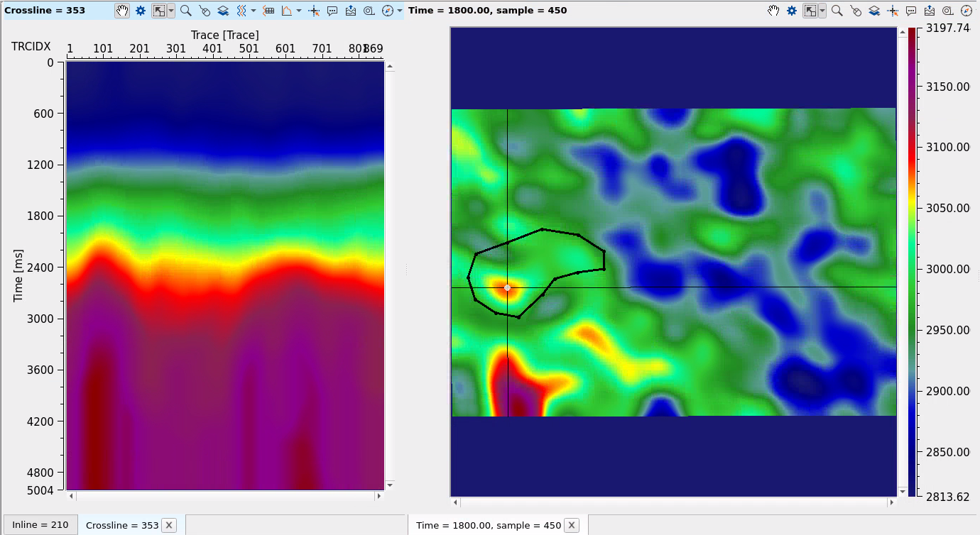Screen dimensions: 980x535
Task: Select the measuring tape tool in left toolbar
Action: click(369, 11)
